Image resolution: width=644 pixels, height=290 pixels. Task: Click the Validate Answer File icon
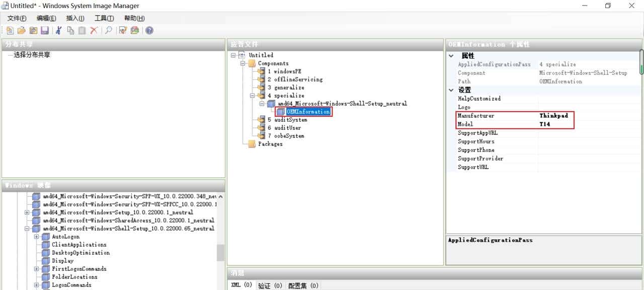(x=123, y=31)
